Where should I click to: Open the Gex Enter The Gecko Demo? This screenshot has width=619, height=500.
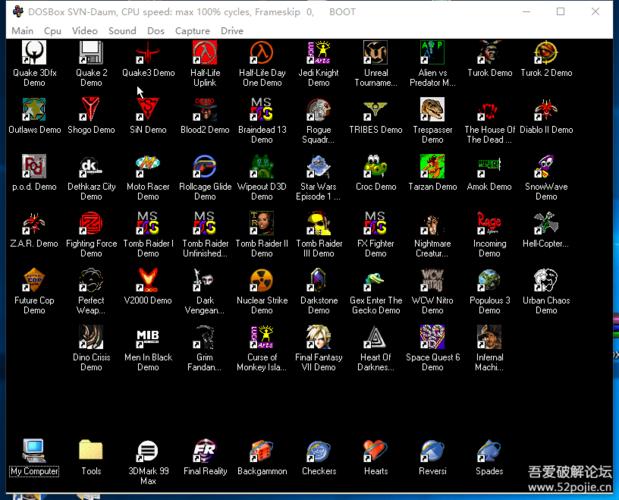[375, 280]
